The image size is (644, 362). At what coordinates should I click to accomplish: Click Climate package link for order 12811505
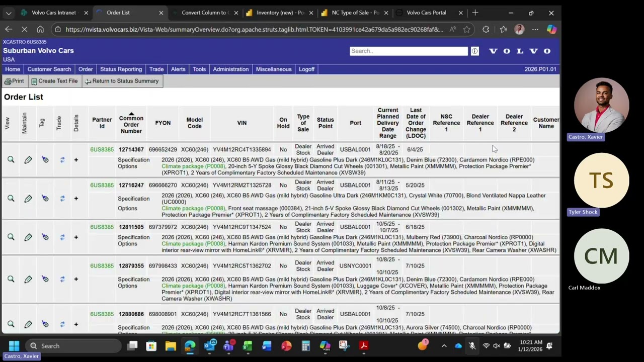(x=193, y=244)
